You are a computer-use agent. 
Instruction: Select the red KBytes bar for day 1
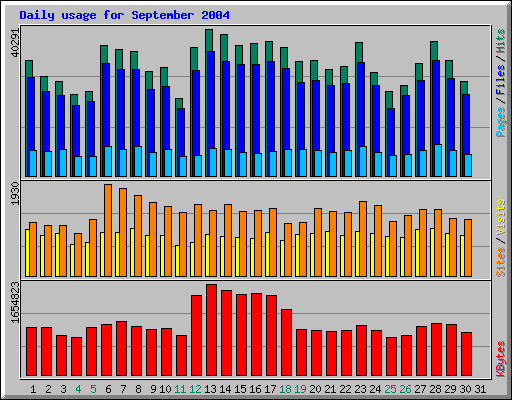coord(31,352)
